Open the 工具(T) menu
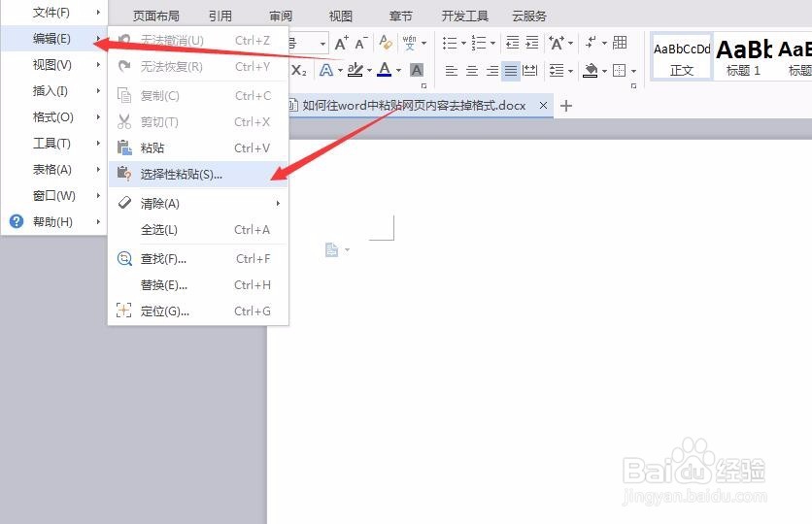This screenshot has height=524, width=812. point(54,144)
